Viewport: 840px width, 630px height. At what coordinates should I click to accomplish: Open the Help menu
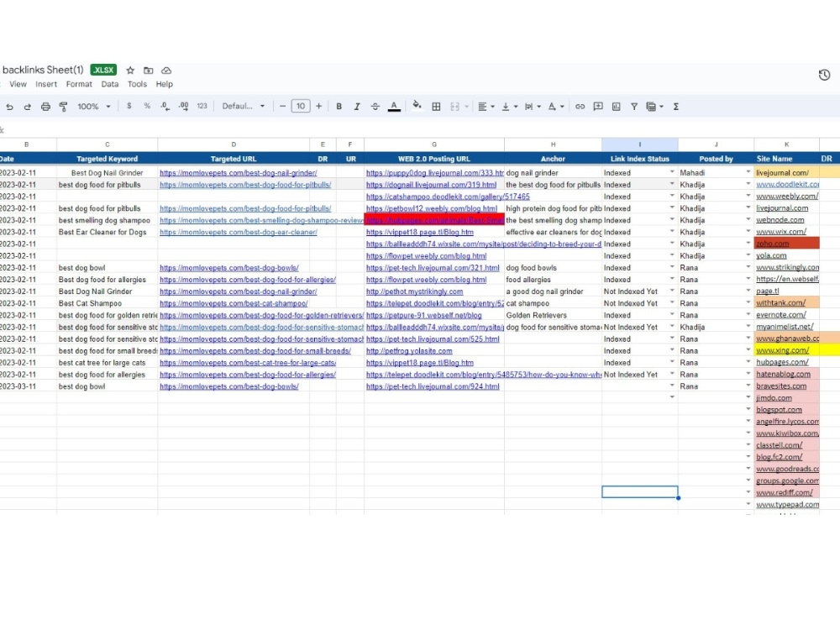[x=165, y=84]
